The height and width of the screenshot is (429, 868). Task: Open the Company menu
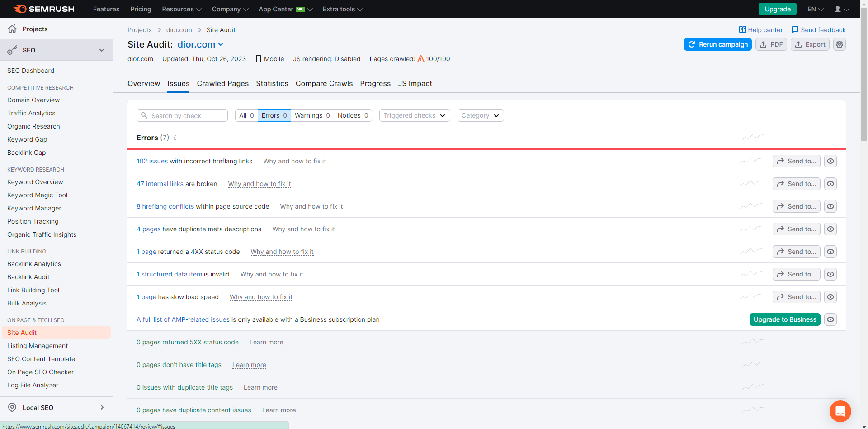tap(230, 9)
